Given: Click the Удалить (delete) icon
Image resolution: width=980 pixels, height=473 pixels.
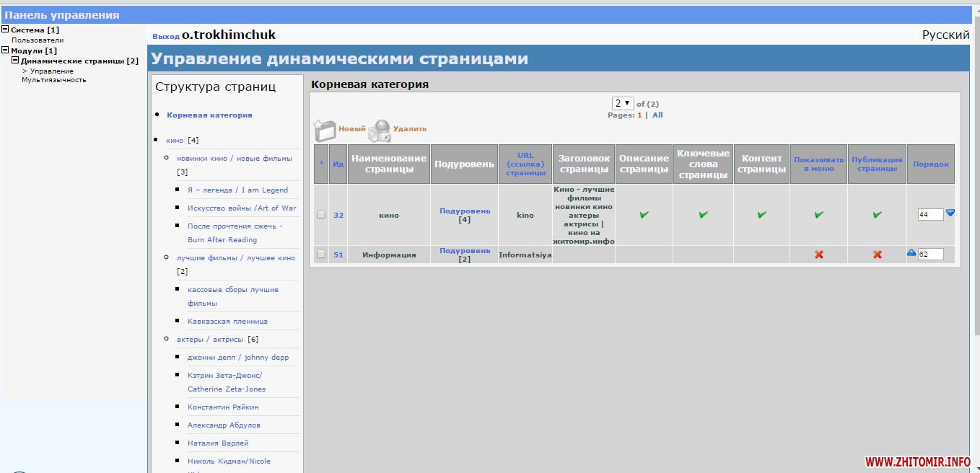Looking at the screenshot, I should 379,131.
